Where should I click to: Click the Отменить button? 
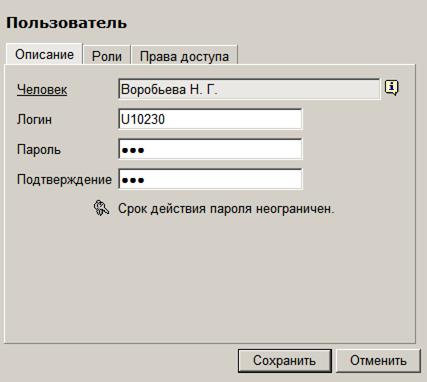[378, 360]
